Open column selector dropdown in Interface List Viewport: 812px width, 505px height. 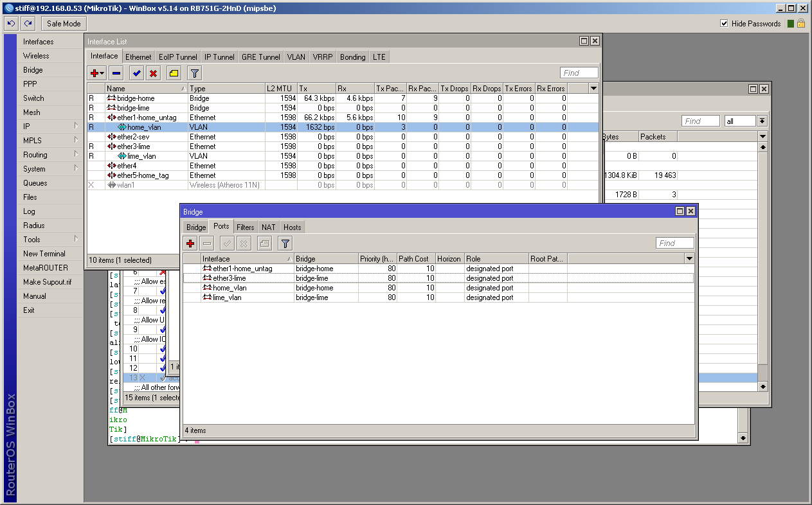[x=593, y=88]
